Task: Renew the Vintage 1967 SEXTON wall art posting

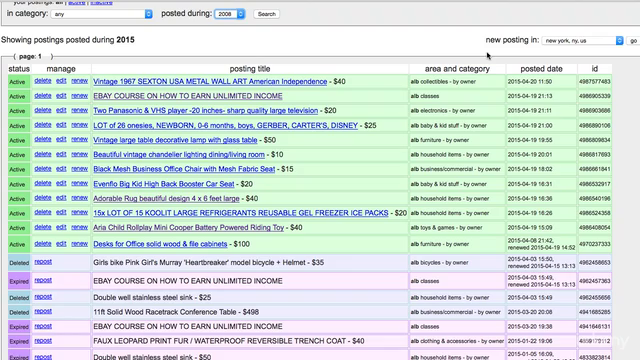Action: point(80,81)
